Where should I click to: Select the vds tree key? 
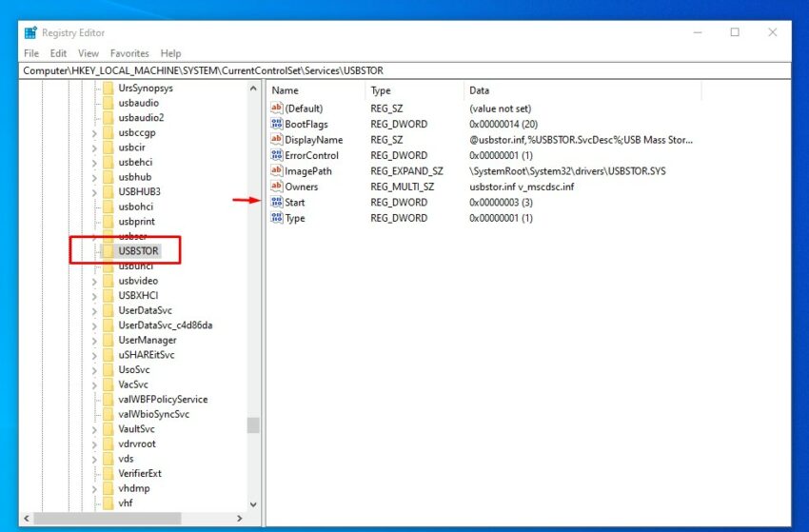(x=126, y=459)
